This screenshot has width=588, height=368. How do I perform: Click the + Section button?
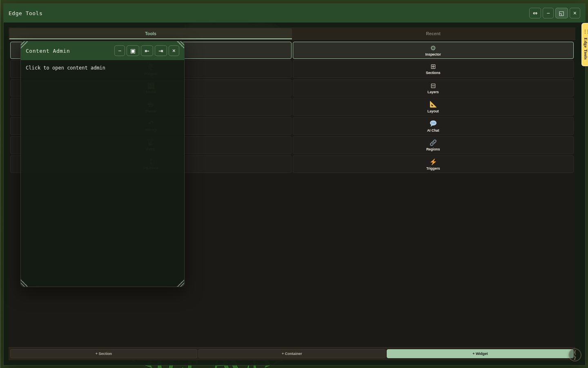[104, 354]
